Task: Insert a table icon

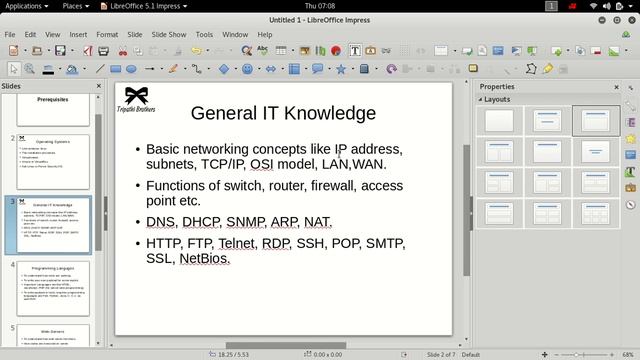Action: click(281, 51)
